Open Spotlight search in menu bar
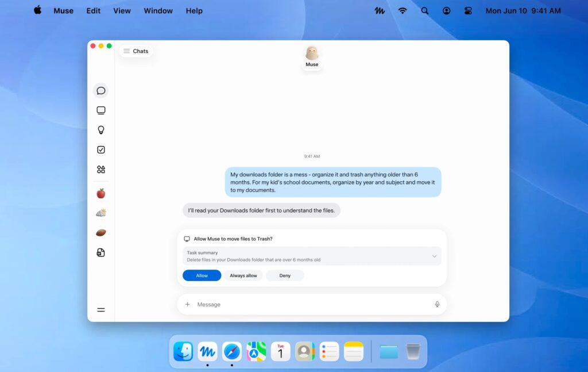 click(x=424, y=11)
